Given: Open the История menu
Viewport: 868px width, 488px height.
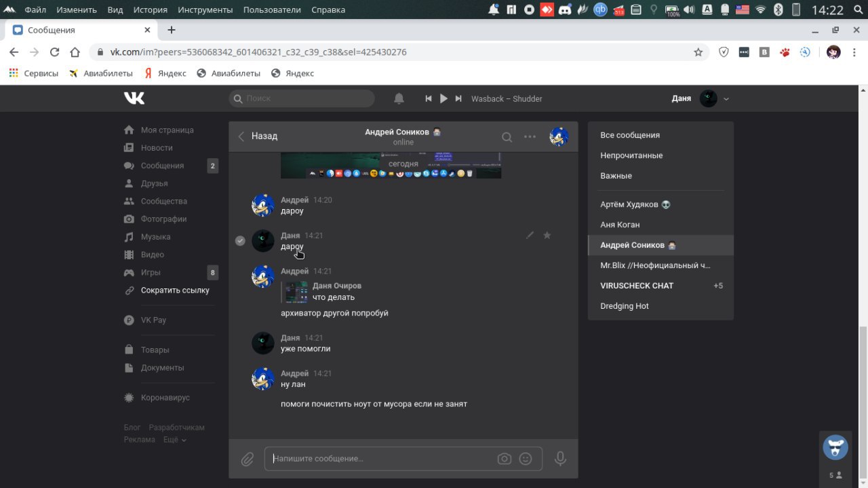Looking at the screenshot, I should point(150,10).
